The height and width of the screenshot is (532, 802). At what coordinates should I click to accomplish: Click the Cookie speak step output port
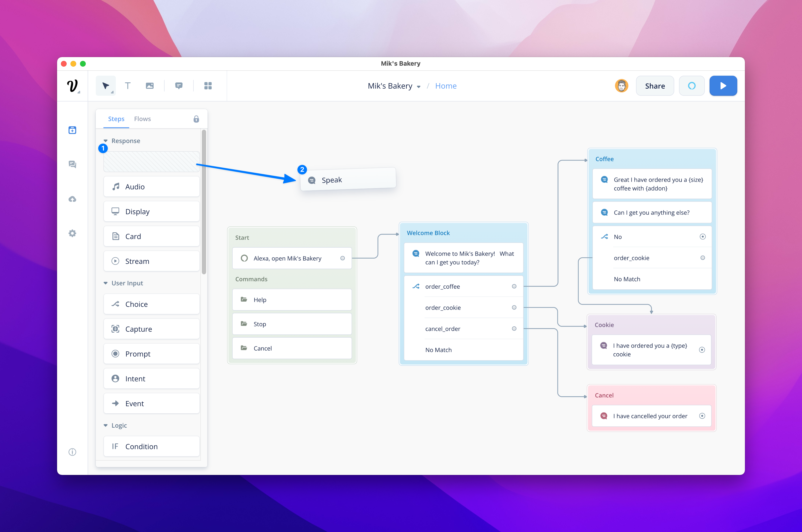tap(702, 350)
